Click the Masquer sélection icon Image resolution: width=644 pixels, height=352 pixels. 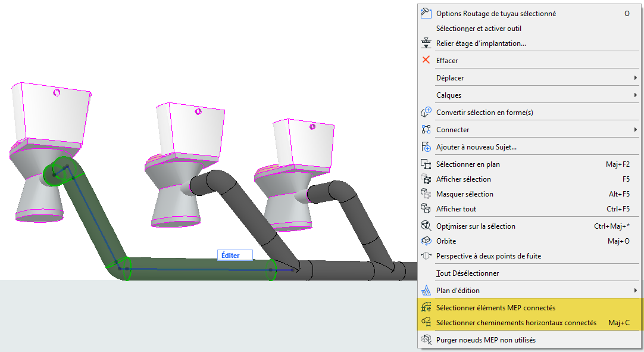coord(426,194)
